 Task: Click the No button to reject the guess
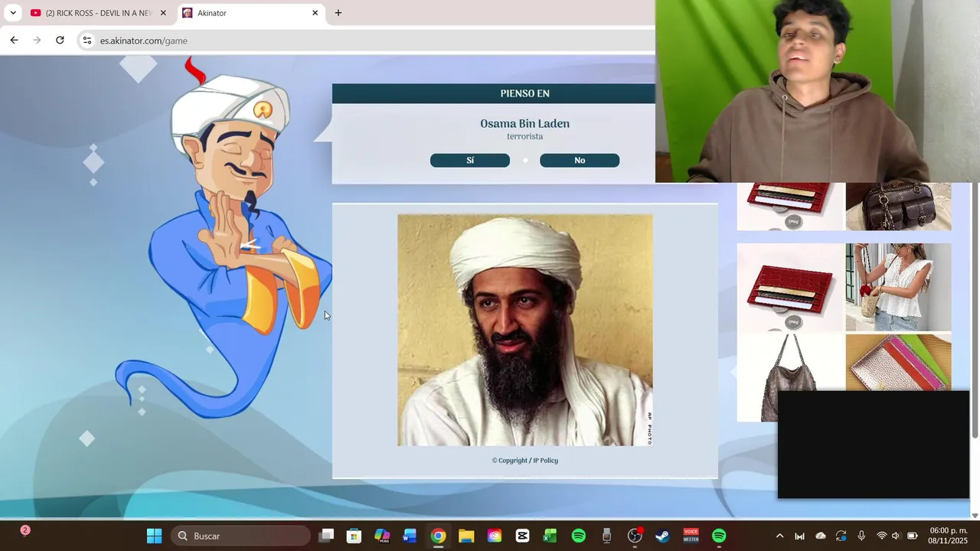coord(580,160)
